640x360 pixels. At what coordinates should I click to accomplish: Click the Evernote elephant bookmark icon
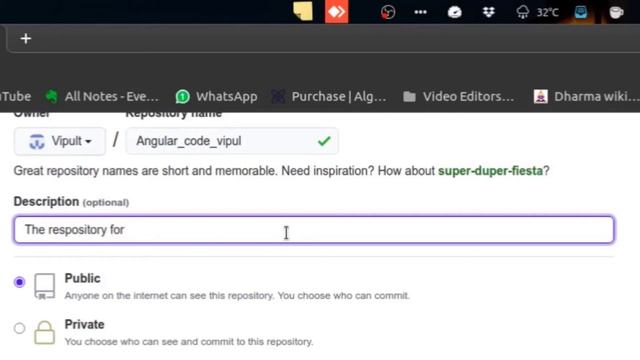52,96
